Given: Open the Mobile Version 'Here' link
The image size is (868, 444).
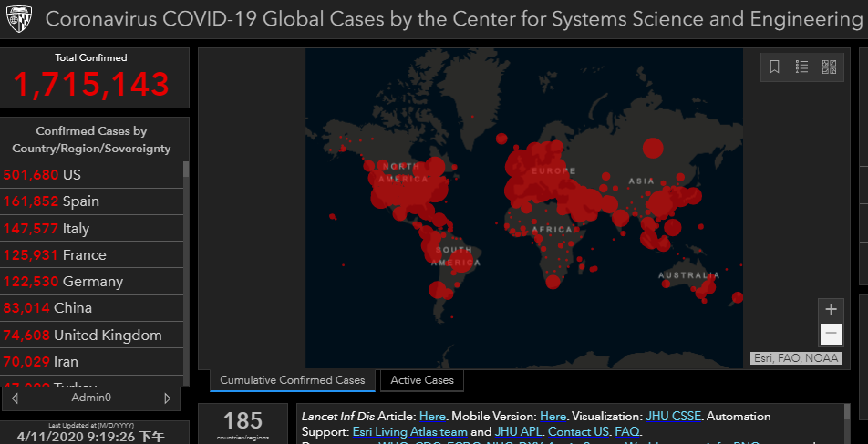Looking at the screenshot, I should coord(553,417).
